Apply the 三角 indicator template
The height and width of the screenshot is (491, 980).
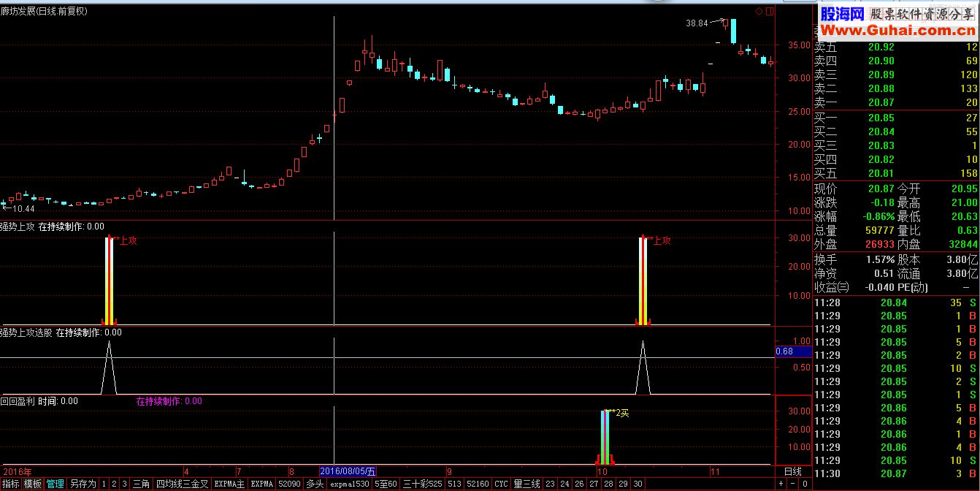tap(141, 484)
